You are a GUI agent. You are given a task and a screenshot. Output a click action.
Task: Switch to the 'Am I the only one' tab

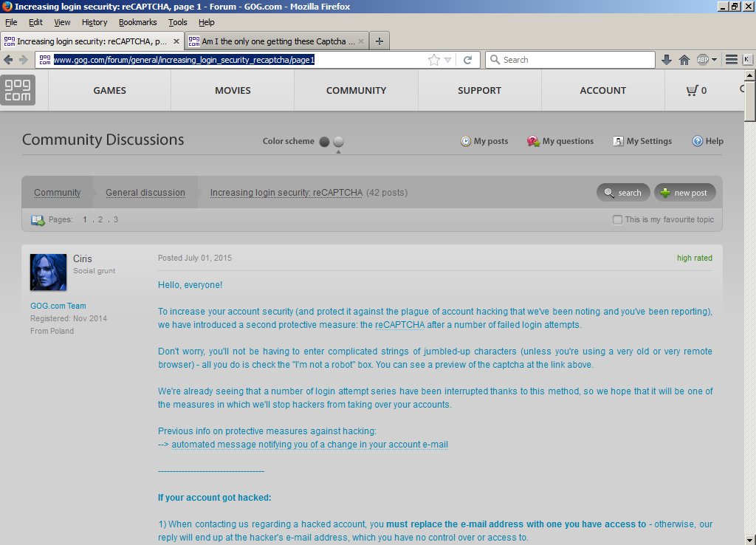pyautogui.click(x=277, y=41)
